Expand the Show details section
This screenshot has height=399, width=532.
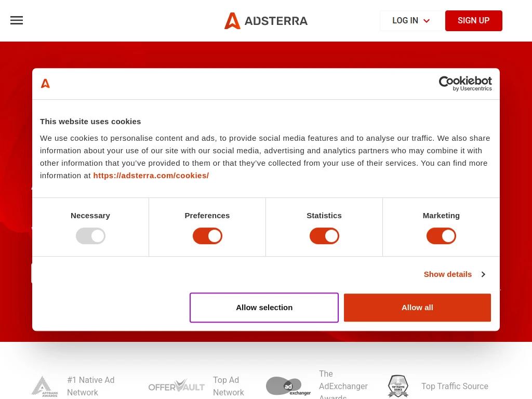(447, 274)
